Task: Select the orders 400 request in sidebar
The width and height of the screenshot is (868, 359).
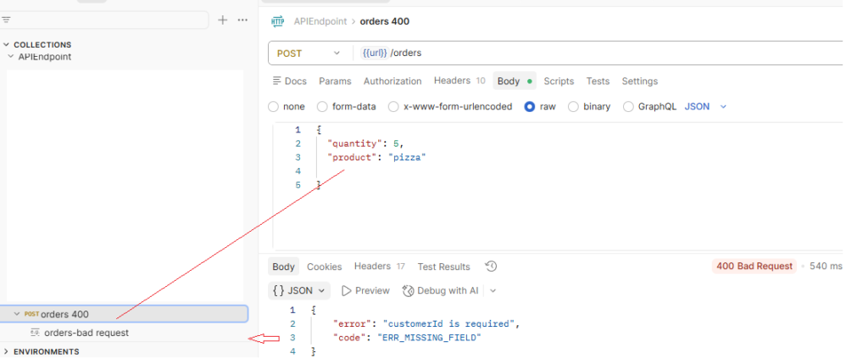Action: pyautogui.click(x=124, y=314)
